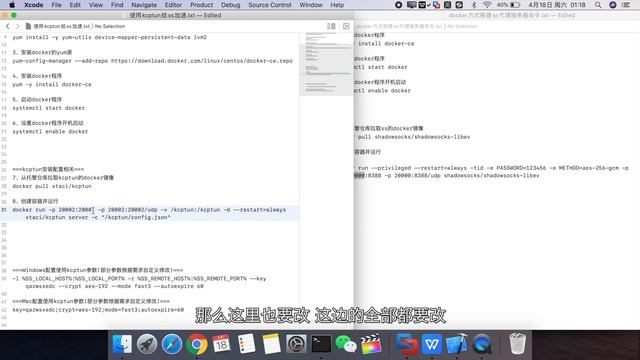This screenshot has width=640, height=360.
Task: Open Notes app in the dock
Action: 271,344
